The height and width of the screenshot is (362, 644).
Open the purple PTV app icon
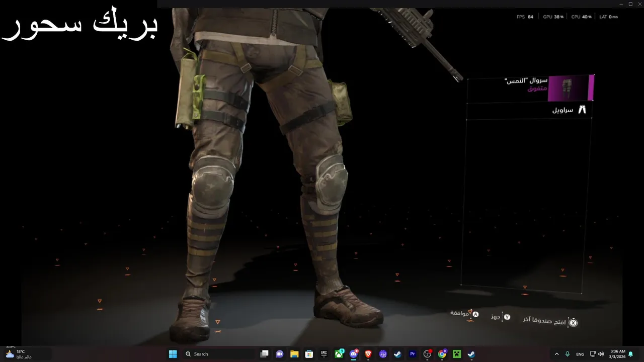click(383, 354)
